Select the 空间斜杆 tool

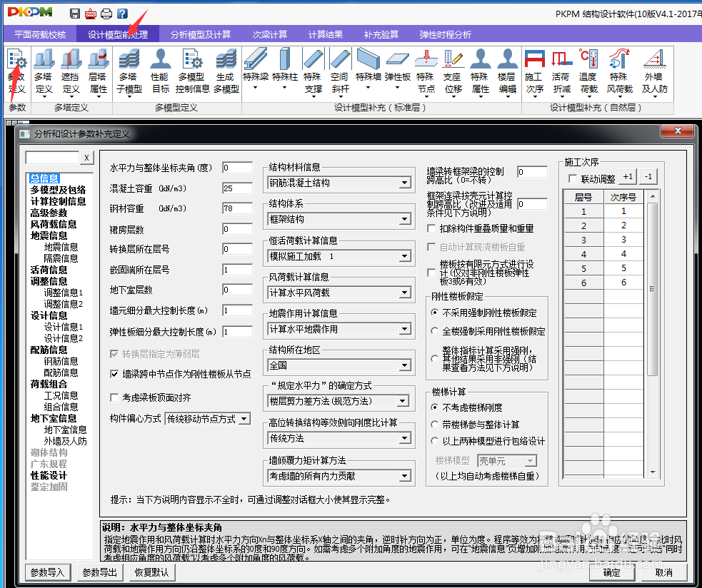point(340,73)
